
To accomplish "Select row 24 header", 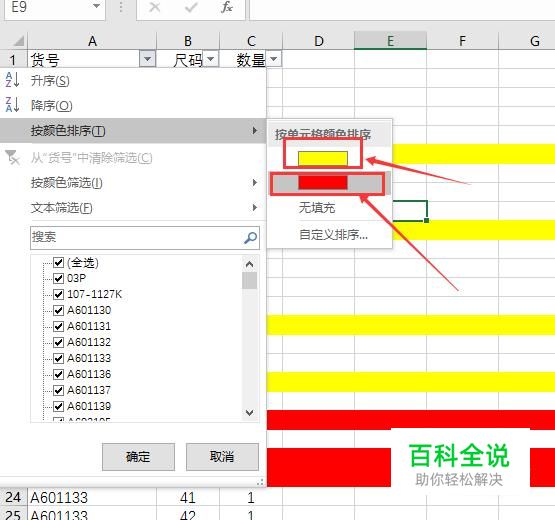I will coord(13,497).
